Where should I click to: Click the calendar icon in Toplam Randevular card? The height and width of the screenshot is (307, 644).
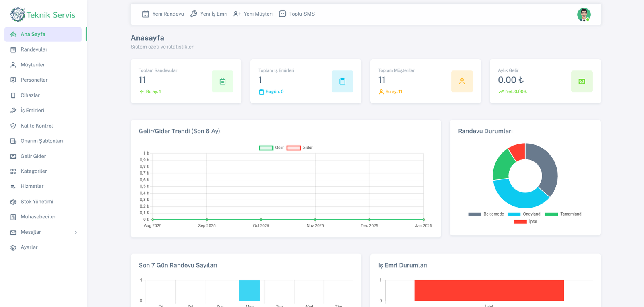[222, 81]
